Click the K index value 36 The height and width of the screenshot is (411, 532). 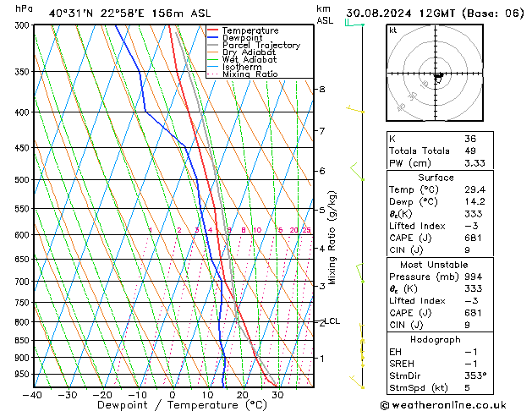(470, 139)
